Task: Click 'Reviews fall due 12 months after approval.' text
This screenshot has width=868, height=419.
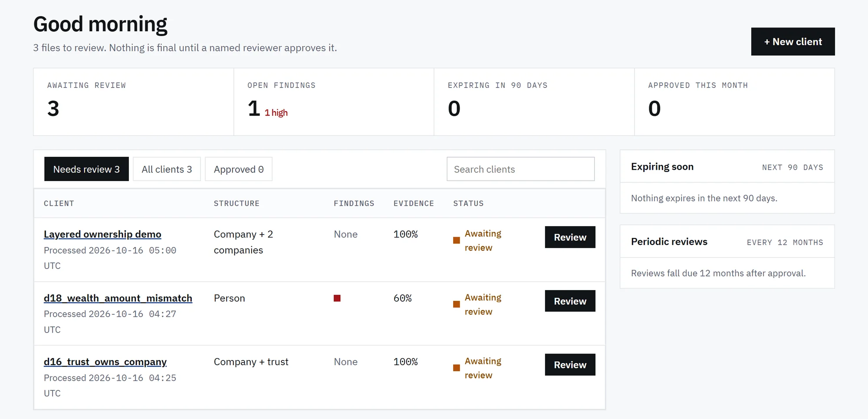Action: (x=718, y=273)
